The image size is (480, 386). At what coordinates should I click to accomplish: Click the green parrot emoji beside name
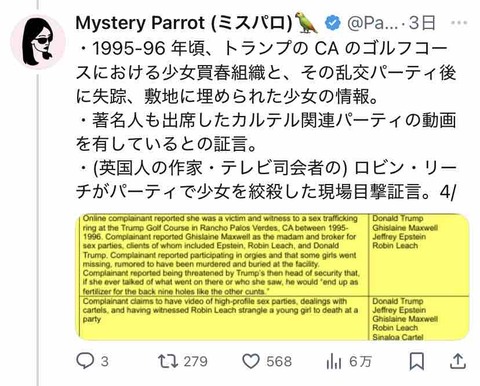pyautogui.click(x=306, y=23)
